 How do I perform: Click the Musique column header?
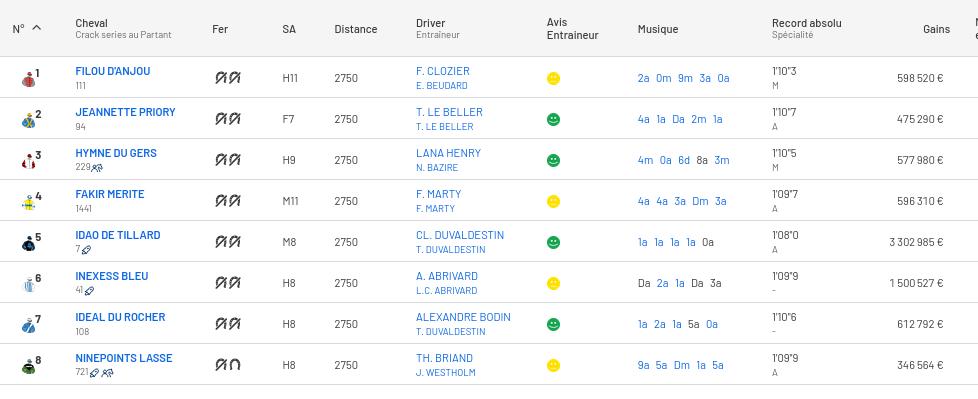click(657, 29)
